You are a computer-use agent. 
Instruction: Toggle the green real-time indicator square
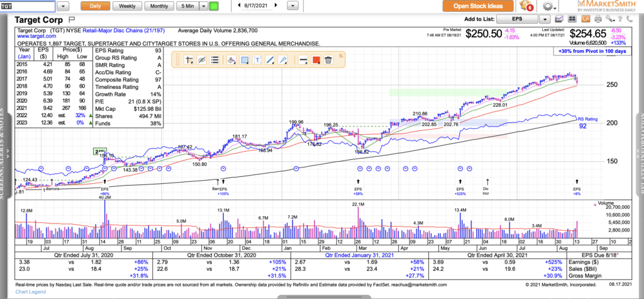214,6
